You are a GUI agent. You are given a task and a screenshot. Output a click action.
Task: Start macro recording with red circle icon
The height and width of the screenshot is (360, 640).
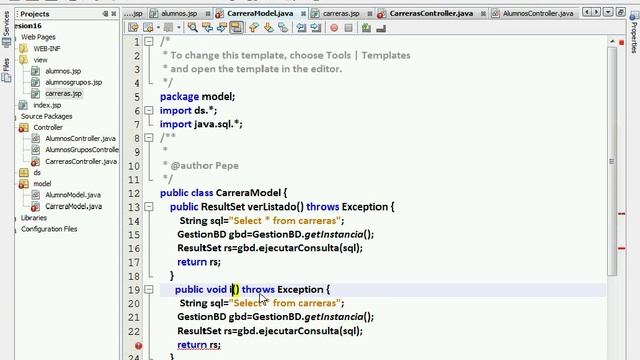[334, 28]
